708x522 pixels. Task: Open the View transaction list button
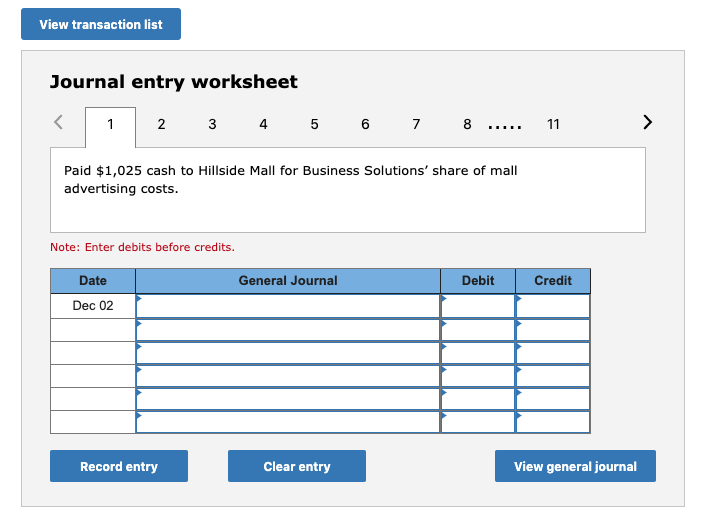pyautogui.click(x=101, y=24)
